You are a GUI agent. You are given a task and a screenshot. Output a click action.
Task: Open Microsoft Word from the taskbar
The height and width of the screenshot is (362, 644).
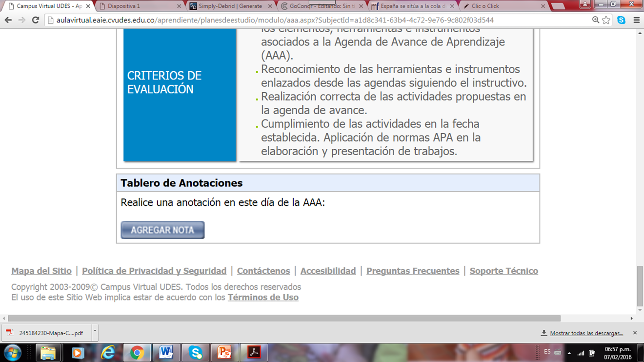[x=166, y=352]
